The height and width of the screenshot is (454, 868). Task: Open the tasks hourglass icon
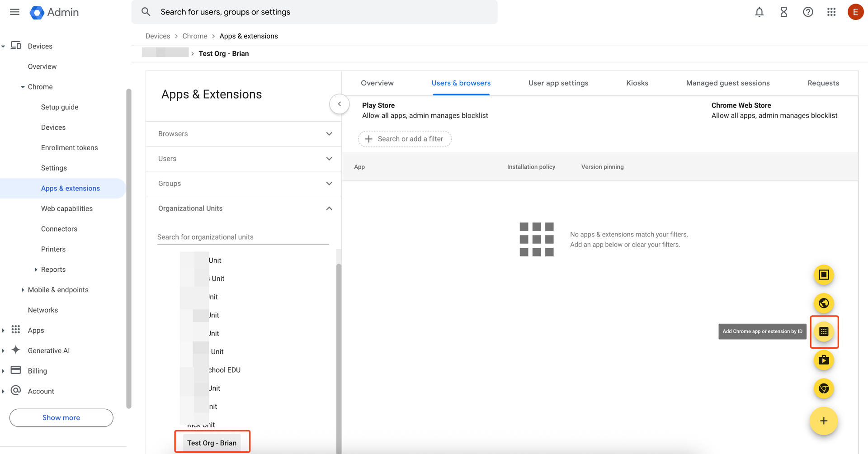[x=784, y=12]
